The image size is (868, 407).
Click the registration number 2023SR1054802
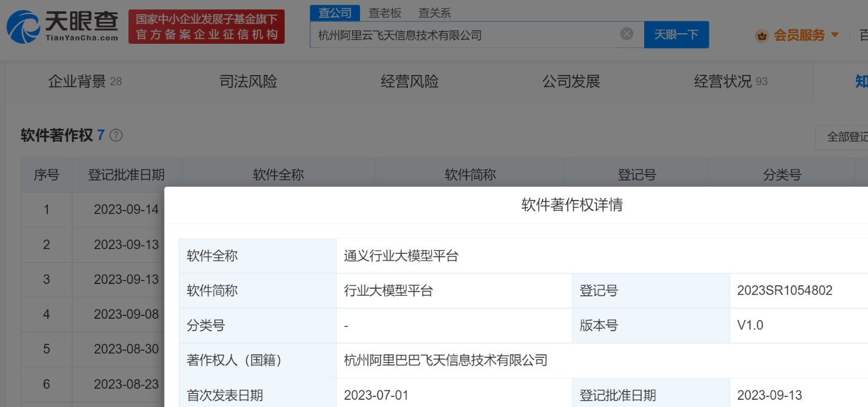tap(785, 290)
